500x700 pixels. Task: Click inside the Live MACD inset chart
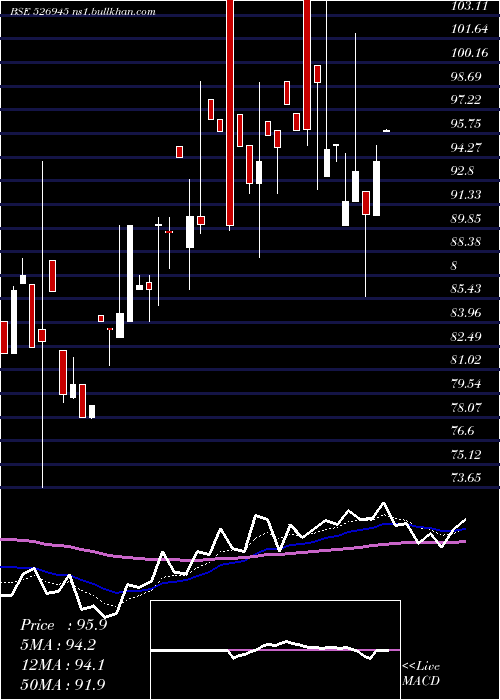tap(275, 650)
